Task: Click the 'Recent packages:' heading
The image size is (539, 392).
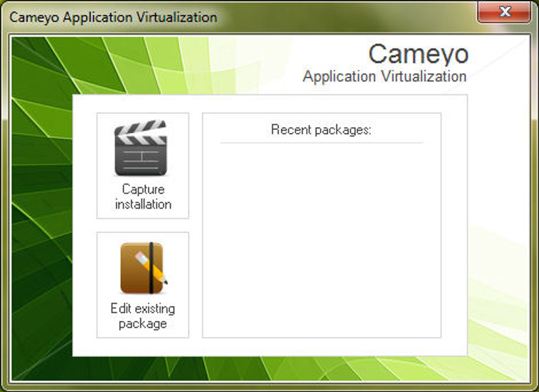Action: pos(321,130)
